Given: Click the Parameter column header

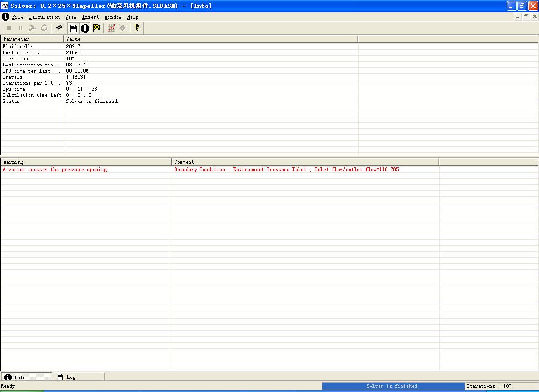Looking at the screenshot, I should point(32,39).
